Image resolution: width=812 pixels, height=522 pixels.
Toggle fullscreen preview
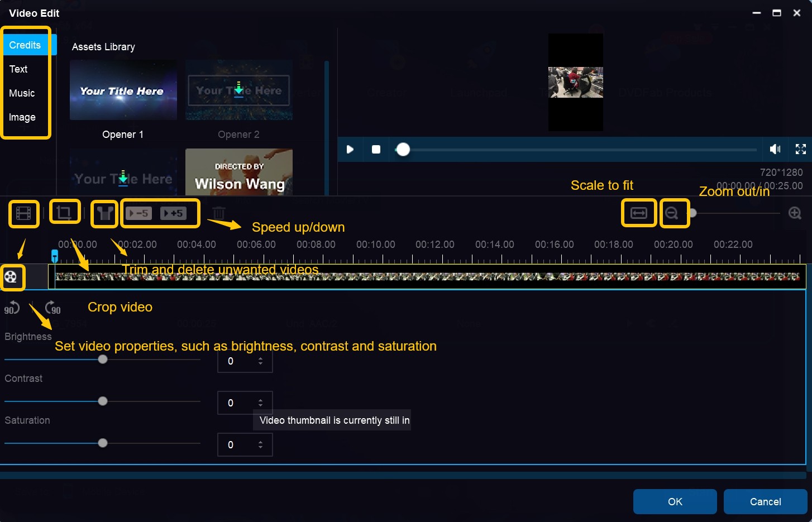coord(800,149)
